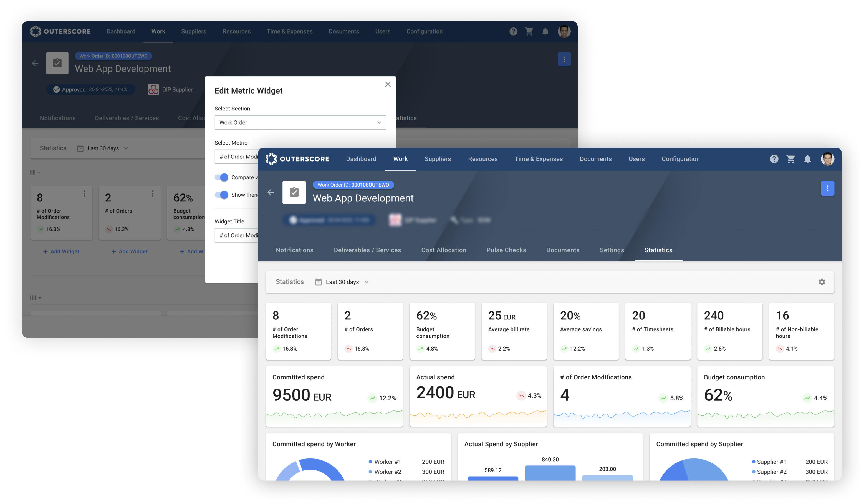Viewport: 864px width, 504px height.
Task: Open the shopping cart in front window
Action: (791, 159)
